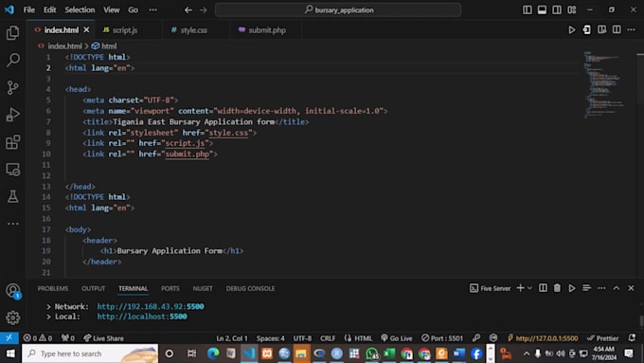Switch to the DEBUG CONSOLE panel tab
The width and height of the screenshot is (644, 363).
(250, 288)
